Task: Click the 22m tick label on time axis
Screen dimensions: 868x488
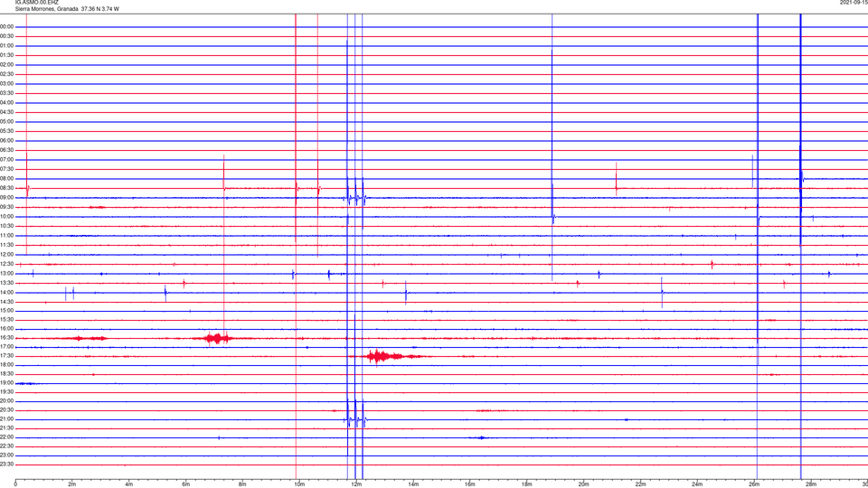Action: 640,484
